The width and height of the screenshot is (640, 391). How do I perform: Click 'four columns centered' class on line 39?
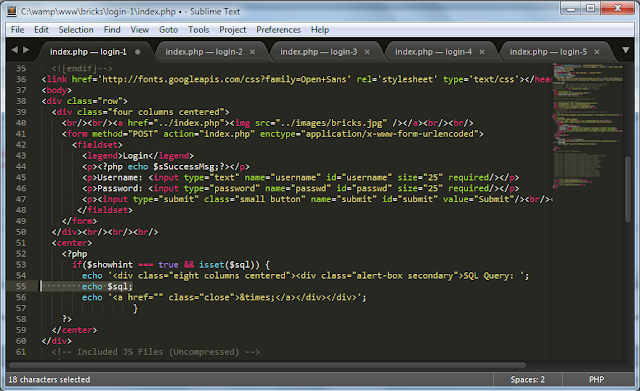point(166,112)
